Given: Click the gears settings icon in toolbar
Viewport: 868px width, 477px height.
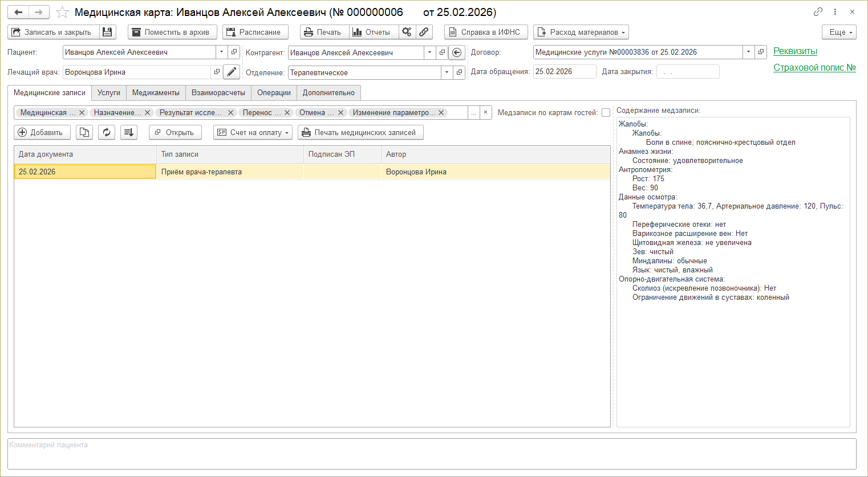Looking at the screenshot, I should pyautogui.click(x=407, y=32).
